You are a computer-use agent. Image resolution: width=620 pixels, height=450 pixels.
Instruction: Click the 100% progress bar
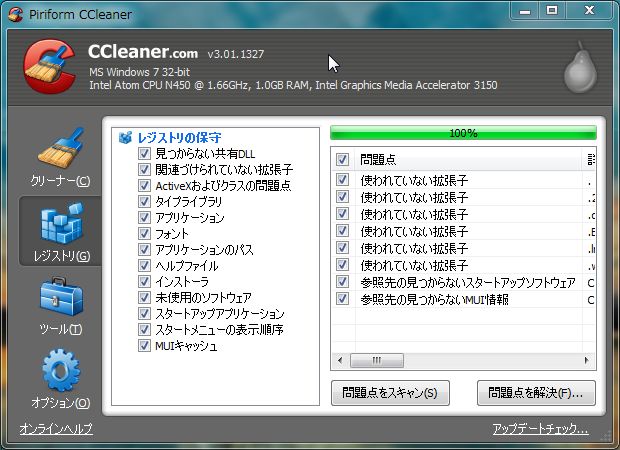(463, 133)
